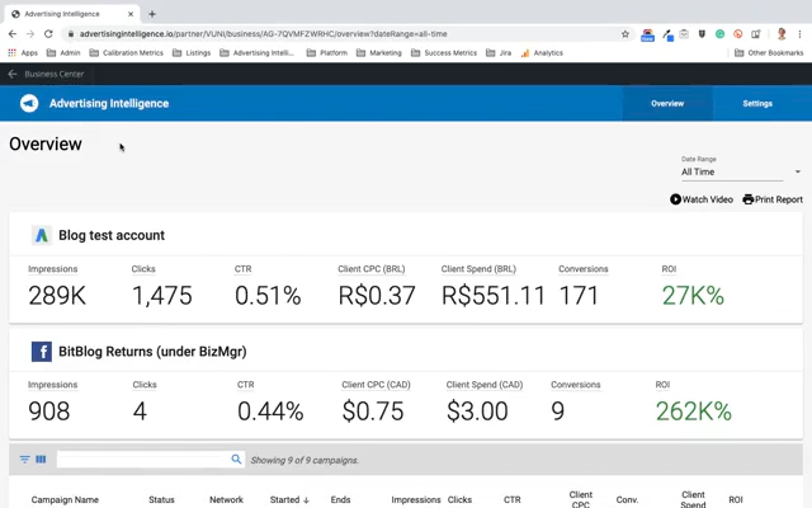812x508 pixels.
Task: Click the shield extension icon
Action: point(702,34)
